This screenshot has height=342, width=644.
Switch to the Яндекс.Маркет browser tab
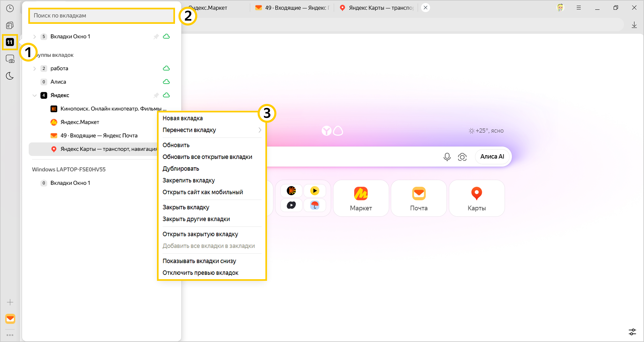pos(215,8)
